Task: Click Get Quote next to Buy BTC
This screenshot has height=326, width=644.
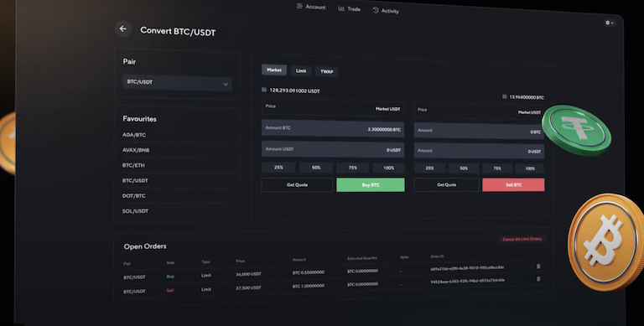Action: (x=297, y=184)
